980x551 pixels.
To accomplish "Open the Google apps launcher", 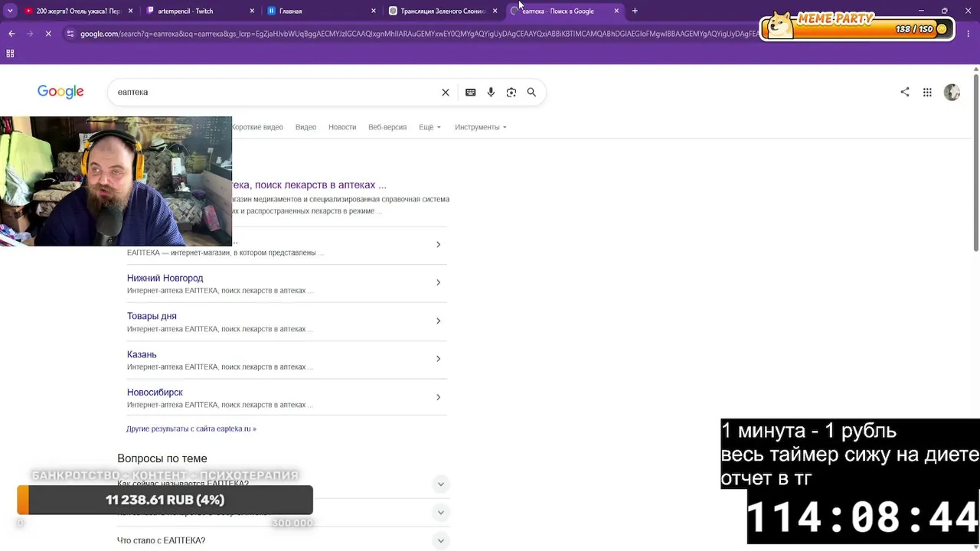I will (x=927, y=92).
